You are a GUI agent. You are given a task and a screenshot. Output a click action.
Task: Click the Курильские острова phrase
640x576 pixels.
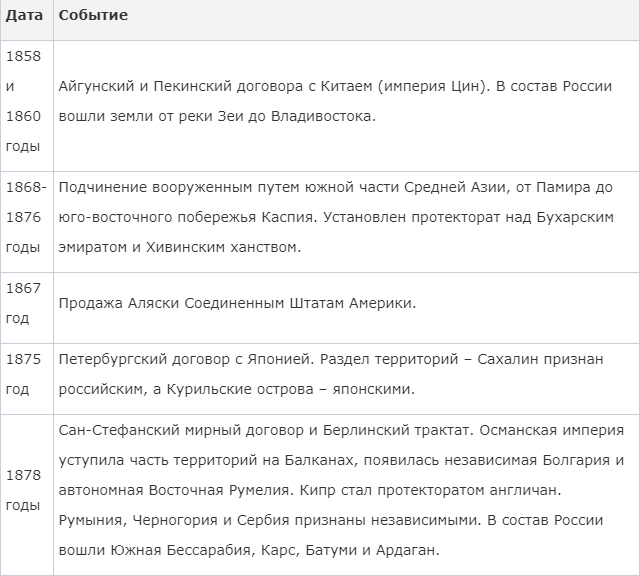(240, 389)
